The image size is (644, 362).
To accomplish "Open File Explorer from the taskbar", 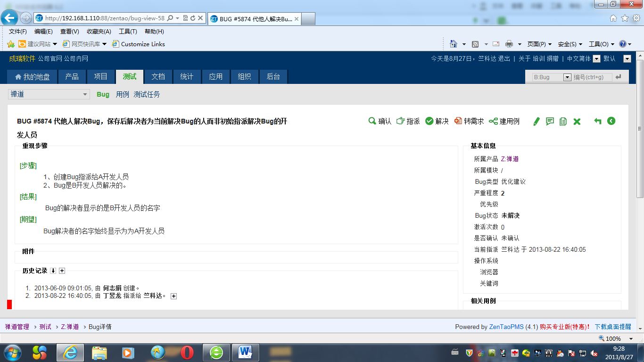I will (x=99, y=352).
